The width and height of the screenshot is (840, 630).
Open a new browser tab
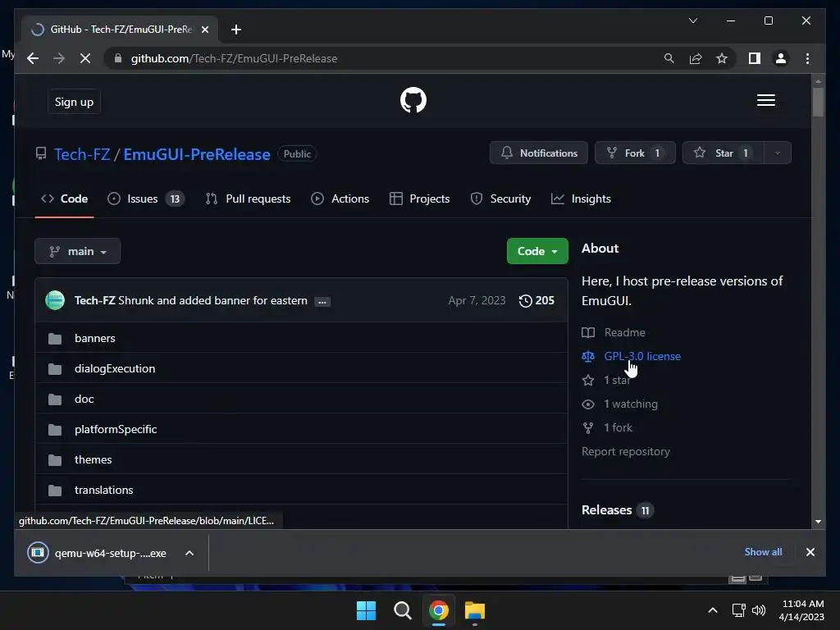tap(235, 30)
